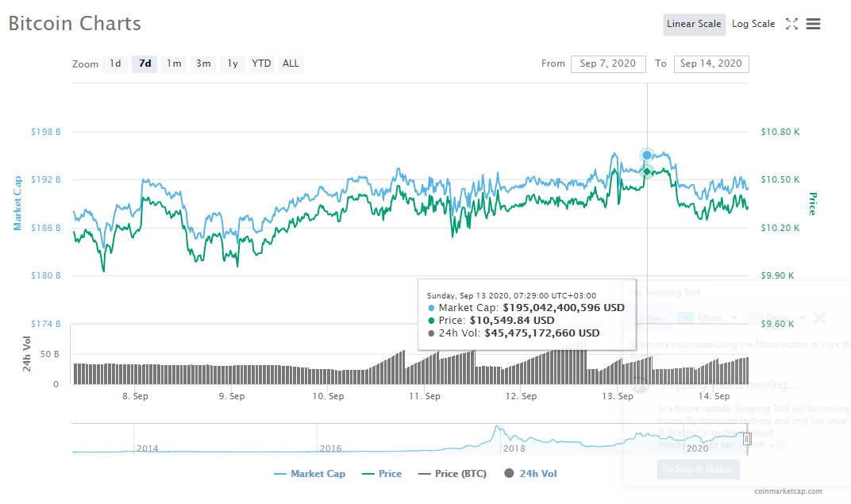851x504 pixels.
Task: Click the From date field
Action: coord(607,63)
